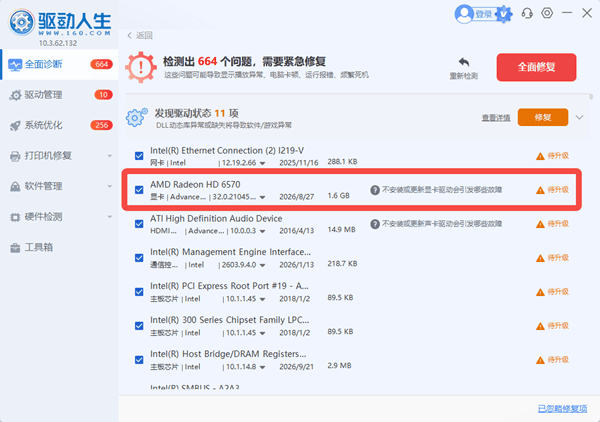Click the 待升级 warning for Host Bridge/DRAM Registers
The height and width of the screenshot is (422, 600).
click(x=552, y=360)
